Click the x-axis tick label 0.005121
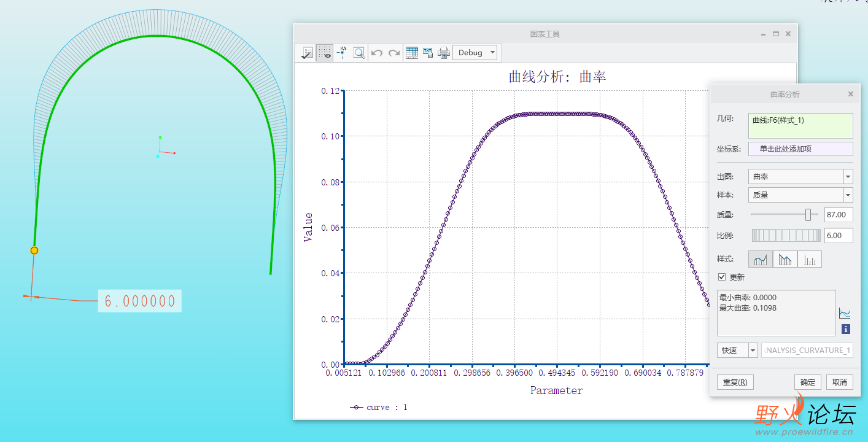The width and height of the screenshot is (868, 442). point(344,373)
